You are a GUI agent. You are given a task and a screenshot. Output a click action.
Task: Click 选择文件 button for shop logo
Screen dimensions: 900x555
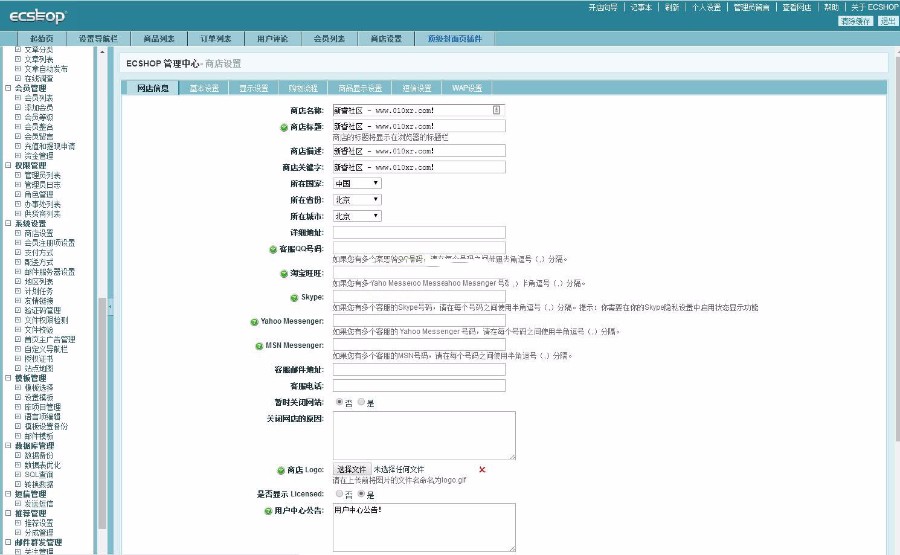coord(352,469)
